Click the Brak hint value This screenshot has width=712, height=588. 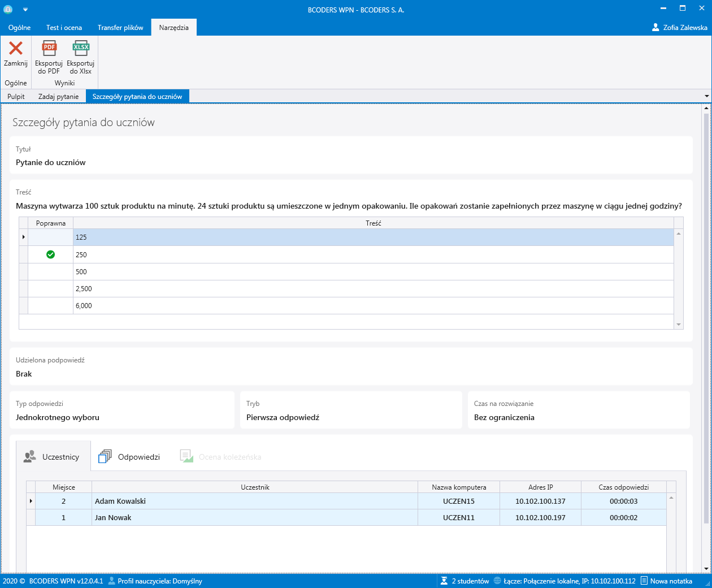[x=24, y=374]
